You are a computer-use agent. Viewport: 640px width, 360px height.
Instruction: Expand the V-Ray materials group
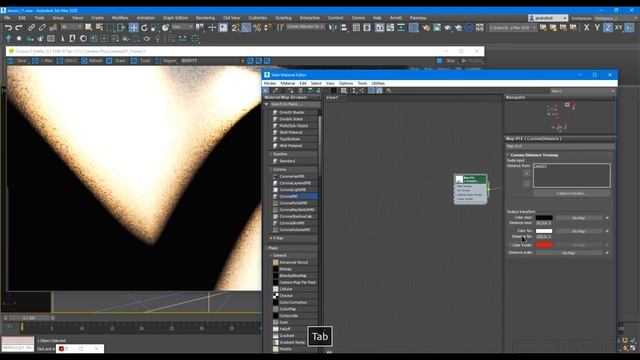coord(271,238)
